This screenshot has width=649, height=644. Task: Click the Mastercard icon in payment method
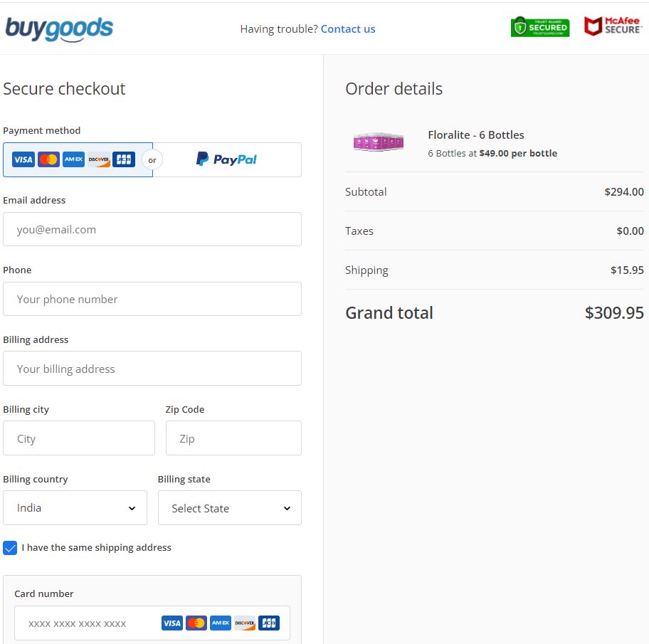point(48,159)
